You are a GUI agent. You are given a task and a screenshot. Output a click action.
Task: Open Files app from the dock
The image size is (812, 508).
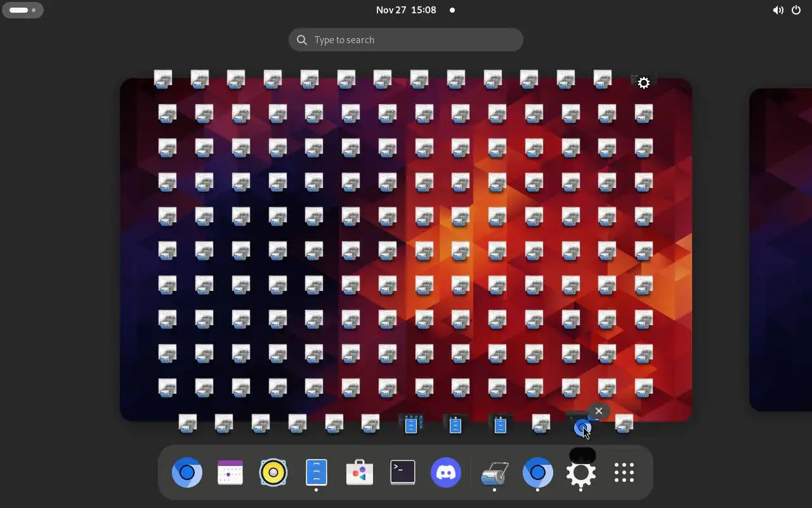317,473
